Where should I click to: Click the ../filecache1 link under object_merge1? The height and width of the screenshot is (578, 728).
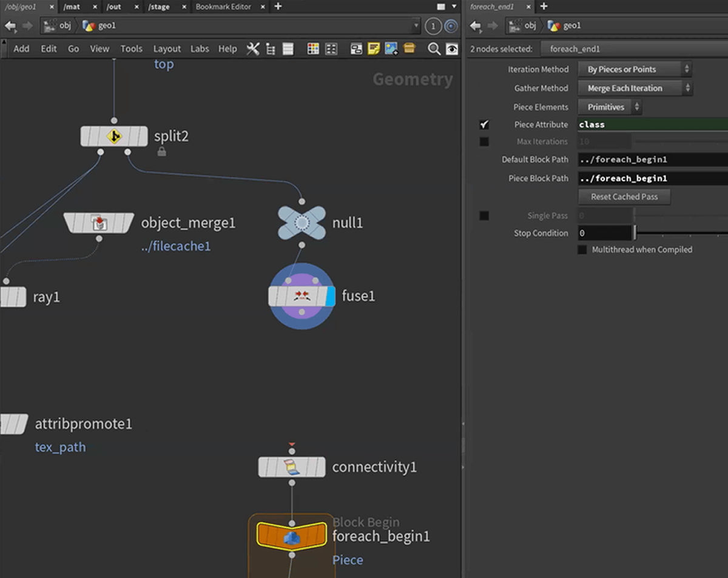(176, 247)
